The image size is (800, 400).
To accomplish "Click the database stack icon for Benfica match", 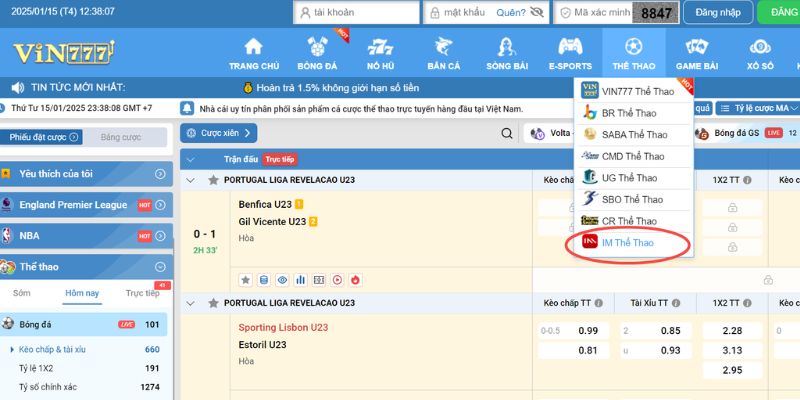I will 264,280.
